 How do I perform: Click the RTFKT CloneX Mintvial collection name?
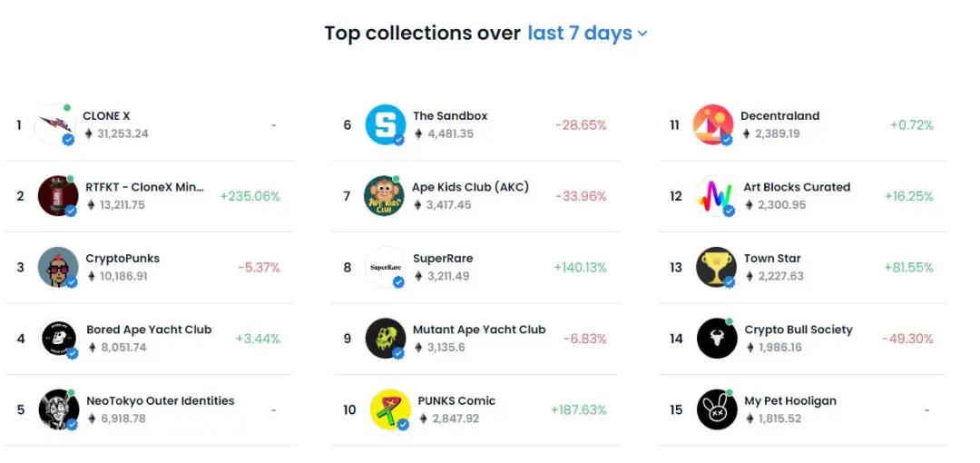coord(145,187)
